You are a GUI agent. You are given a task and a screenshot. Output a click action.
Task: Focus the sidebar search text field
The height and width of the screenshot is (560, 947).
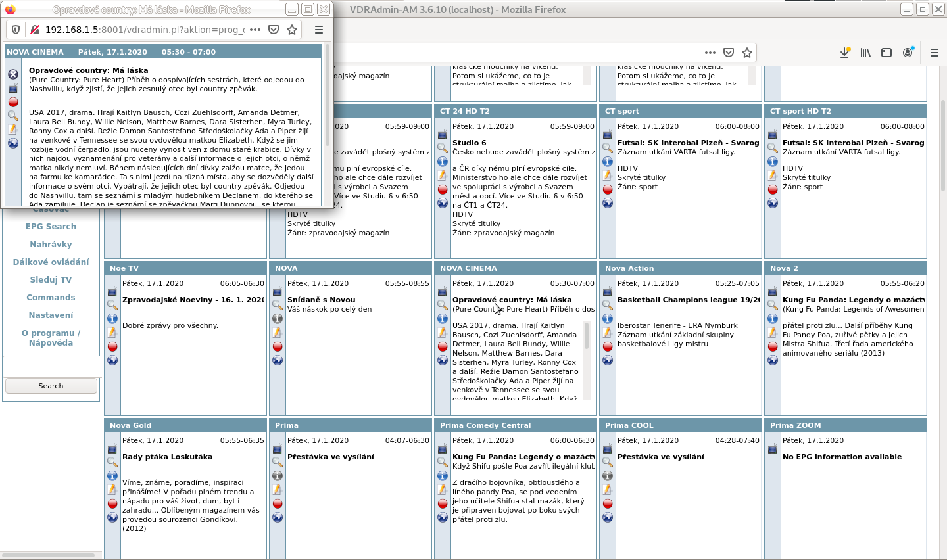coord(52,366)
